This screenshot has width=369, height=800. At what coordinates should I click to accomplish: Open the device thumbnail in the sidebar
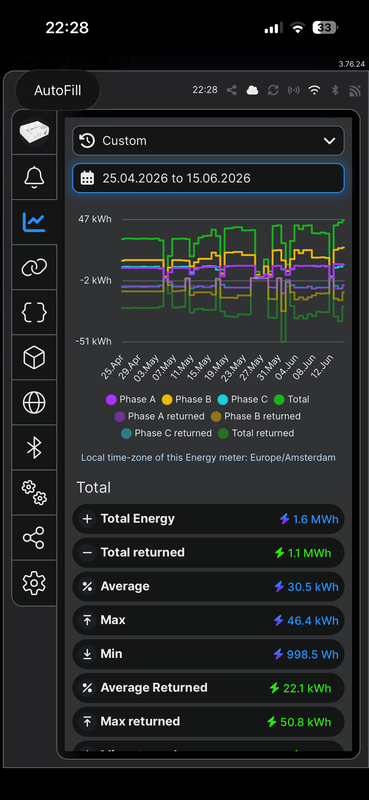point(34,132)
